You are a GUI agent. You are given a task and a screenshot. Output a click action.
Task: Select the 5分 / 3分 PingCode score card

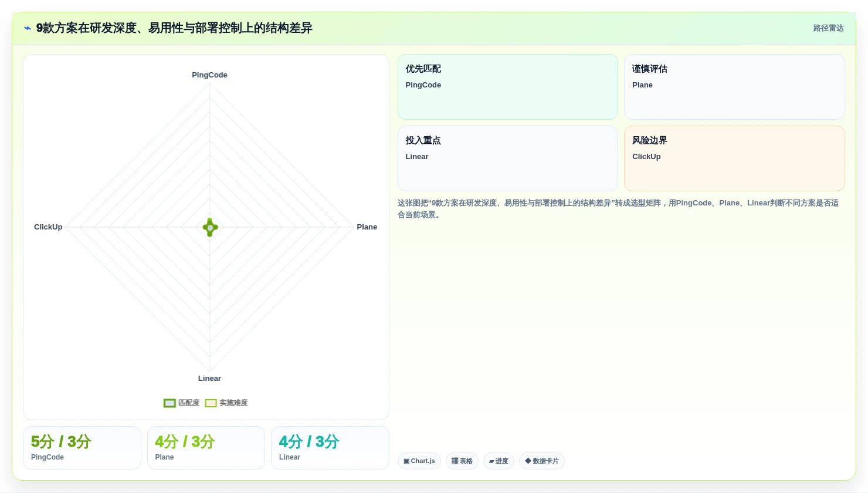[82, 448]
